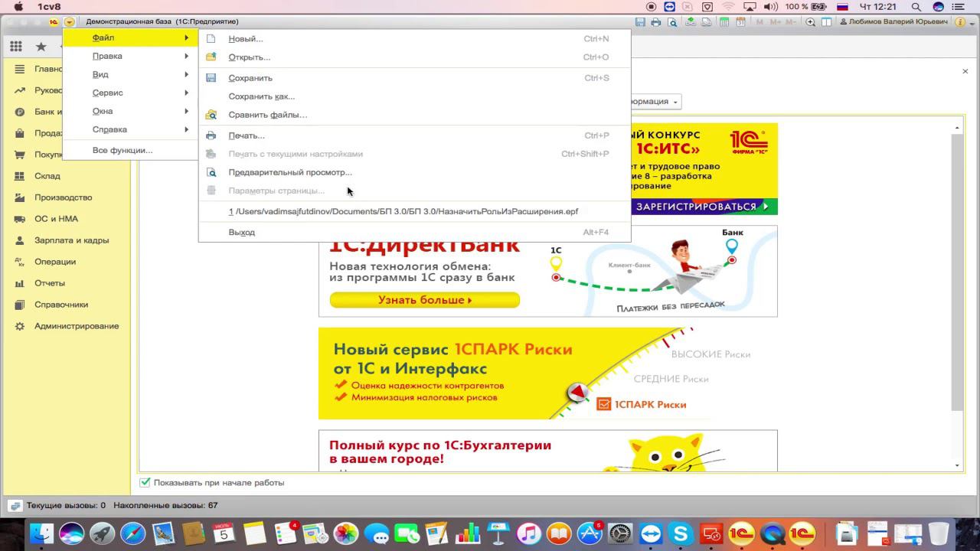The width and height of the screenshot is (980, 551).
Task: Choose Выход in File submenu
Action: click(414, 232)
